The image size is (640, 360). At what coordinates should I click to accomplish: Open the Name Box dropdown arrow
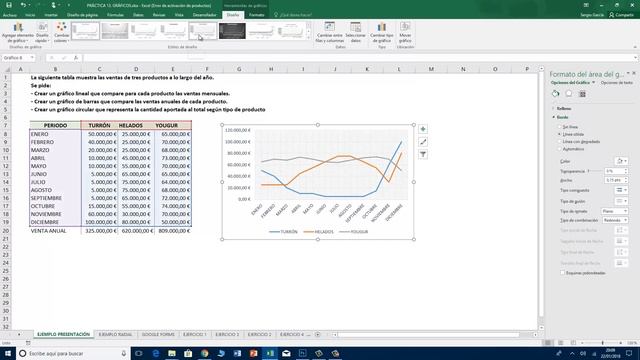pos(32,58)
